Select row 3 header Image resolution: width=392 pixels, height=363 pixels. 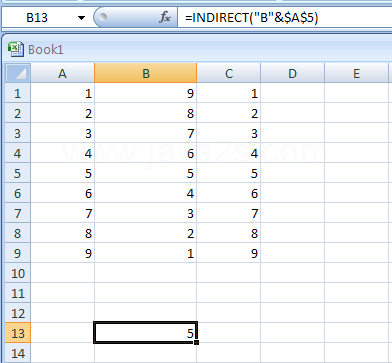tap(18, 133)
